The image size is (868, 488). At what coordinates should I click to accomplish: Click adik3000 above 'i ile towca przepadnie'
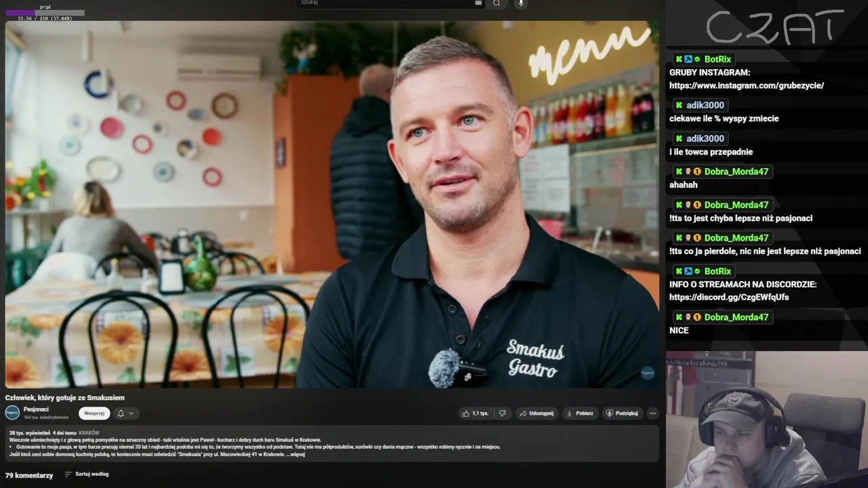[x=705, y=138]
